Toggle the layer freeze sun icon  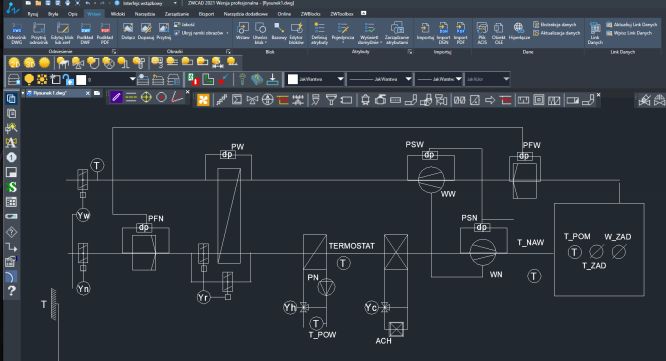pos(42,79)
